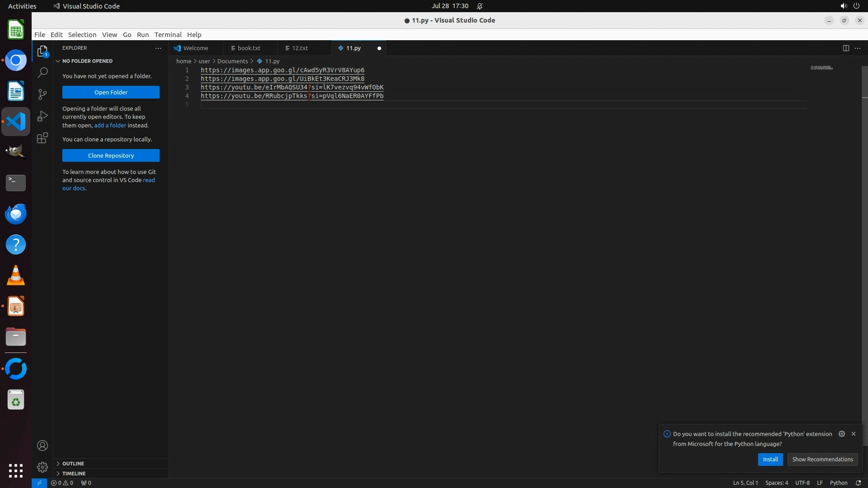Split the editor to the right

pyautogui.click(x=845, y=48)
